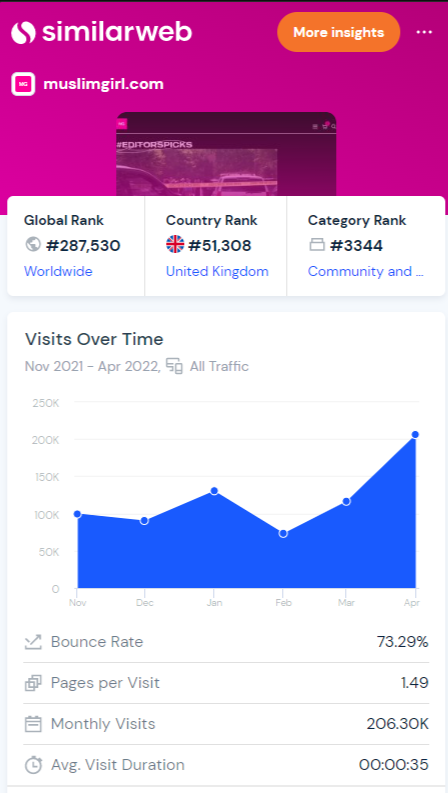Open the United Kingdom link

click(217, 272)
